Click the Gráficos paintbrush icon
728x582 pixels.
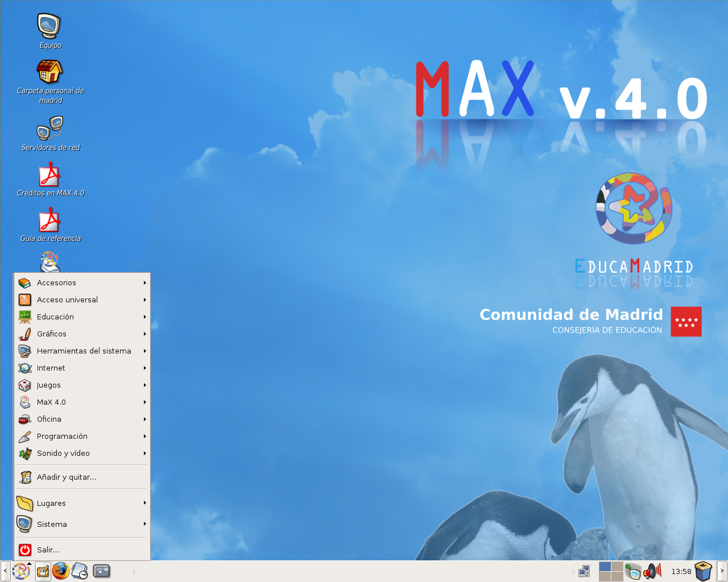24,334
